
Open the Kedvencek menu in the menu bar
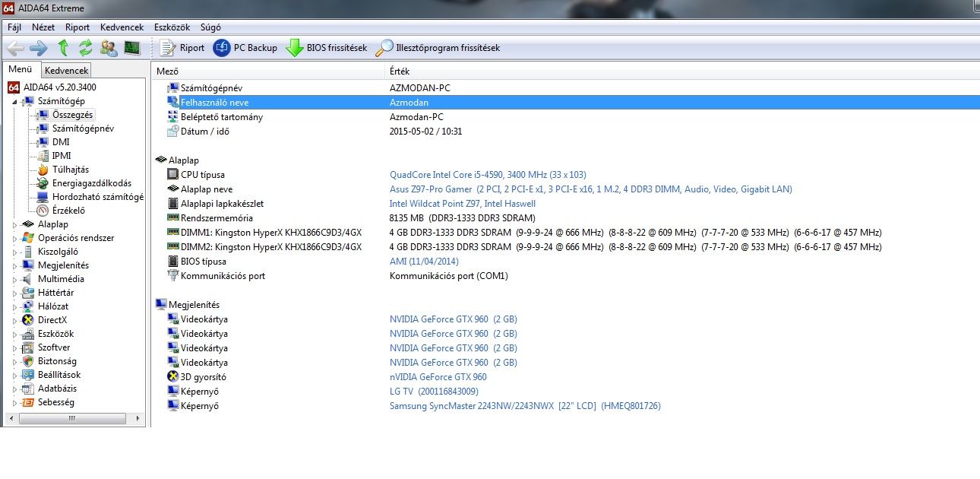pyautogui.click(x=122, y=27)
